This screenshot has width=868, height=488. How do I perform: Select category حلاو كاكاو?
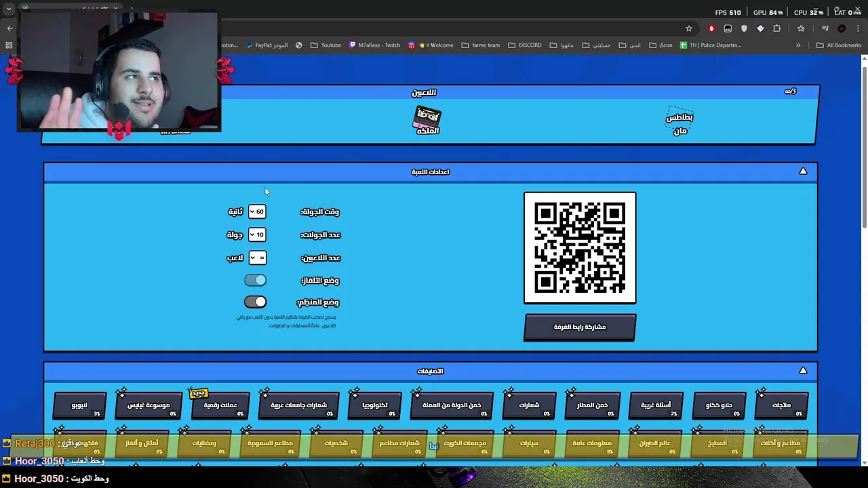tap(719, 405)
